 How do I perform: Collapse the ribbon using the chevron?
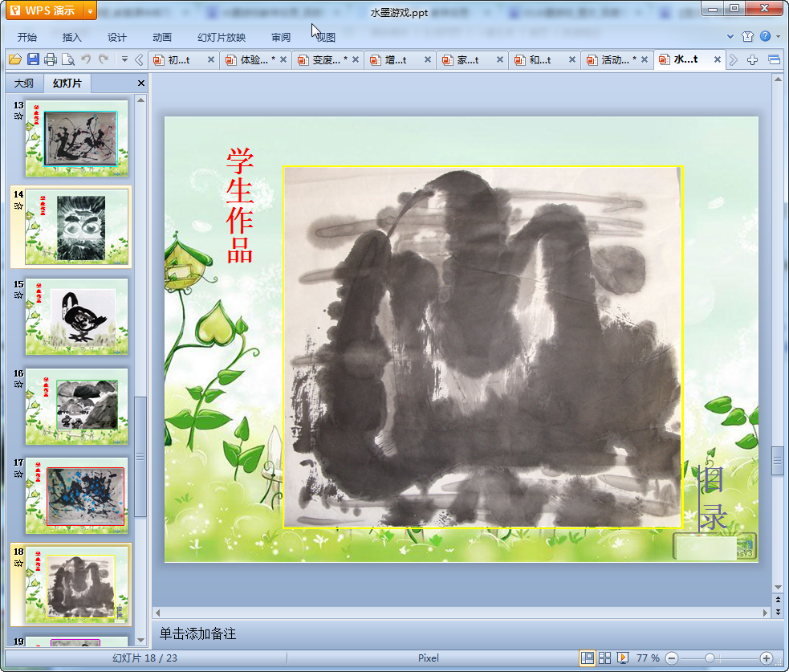pos(730,37)
